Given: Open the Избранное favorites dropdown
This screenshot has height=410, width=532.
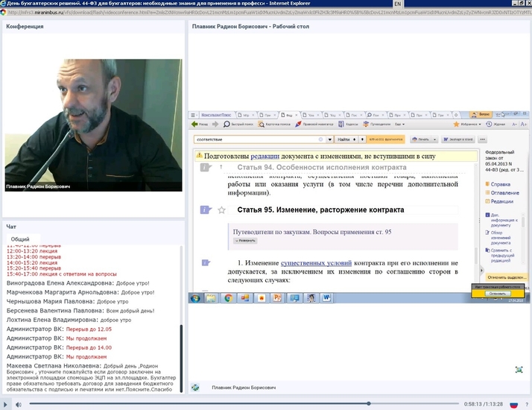Looking at the screenshot, I should tap(467, 124).
